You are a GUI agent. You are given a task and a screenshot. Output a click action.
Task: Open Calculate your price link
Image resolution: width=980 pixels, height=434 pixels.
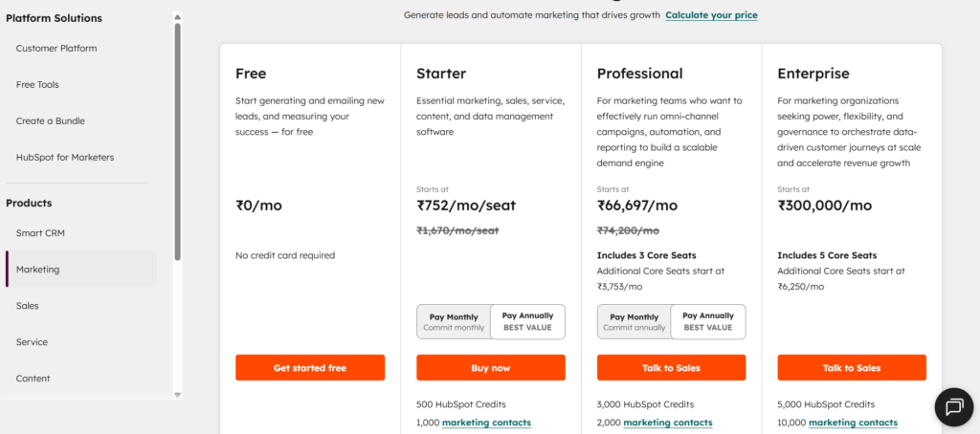pyautogui.click(x=711, y=15)
